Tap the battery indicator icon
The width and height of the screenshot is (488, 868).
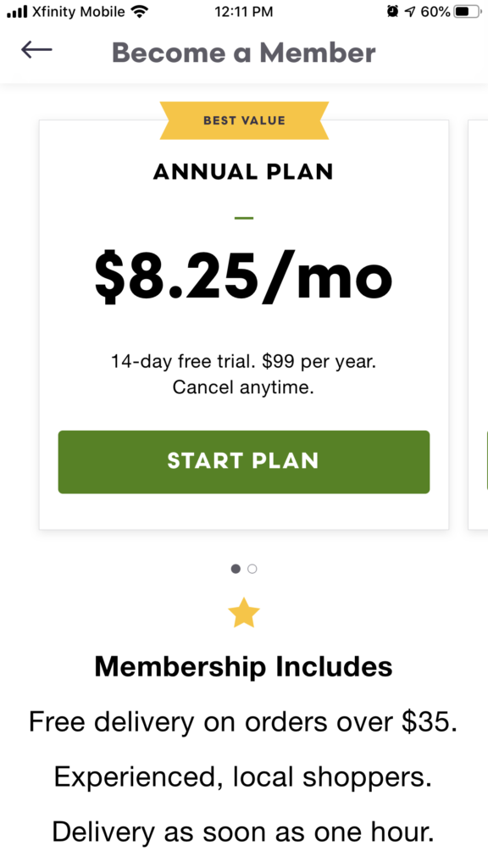point(468,11)
